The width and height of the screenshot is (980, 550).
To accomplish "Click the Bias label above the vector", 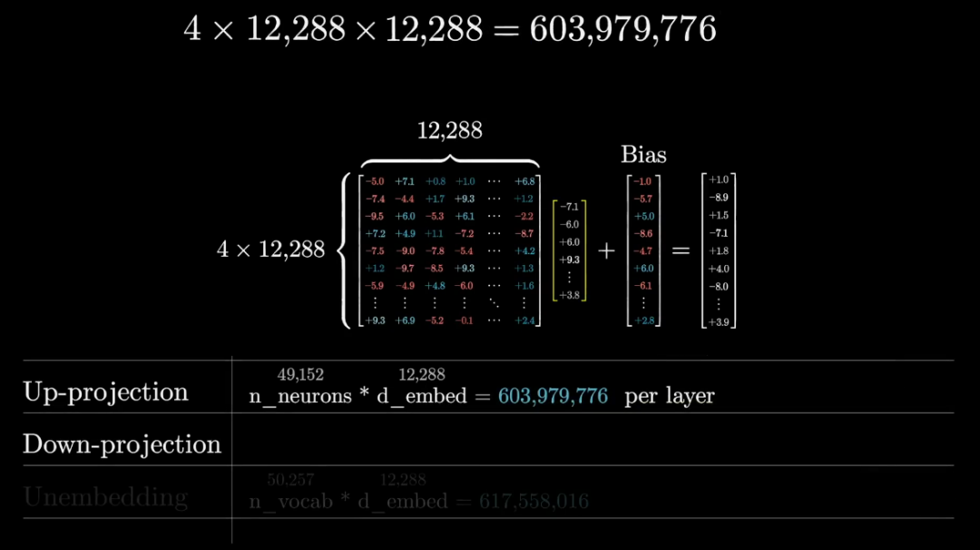I will coord(643,154).
